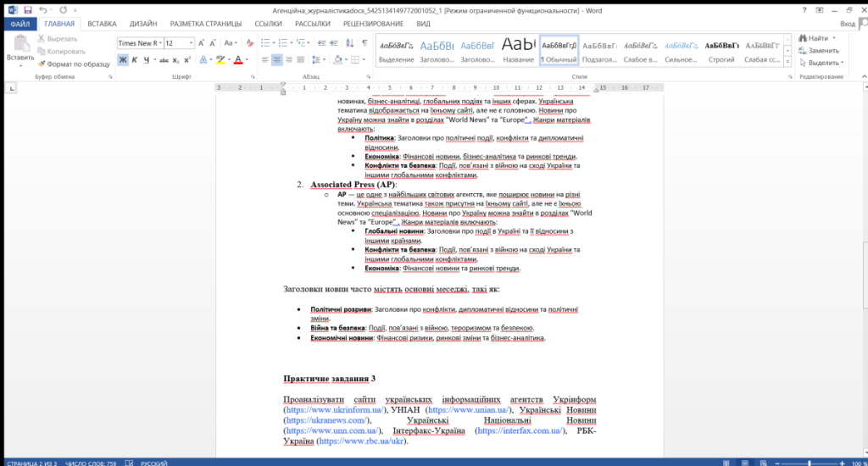Increase paragraph indent
Viewport: 868px width, 466px height.
(x=333, y=43)
